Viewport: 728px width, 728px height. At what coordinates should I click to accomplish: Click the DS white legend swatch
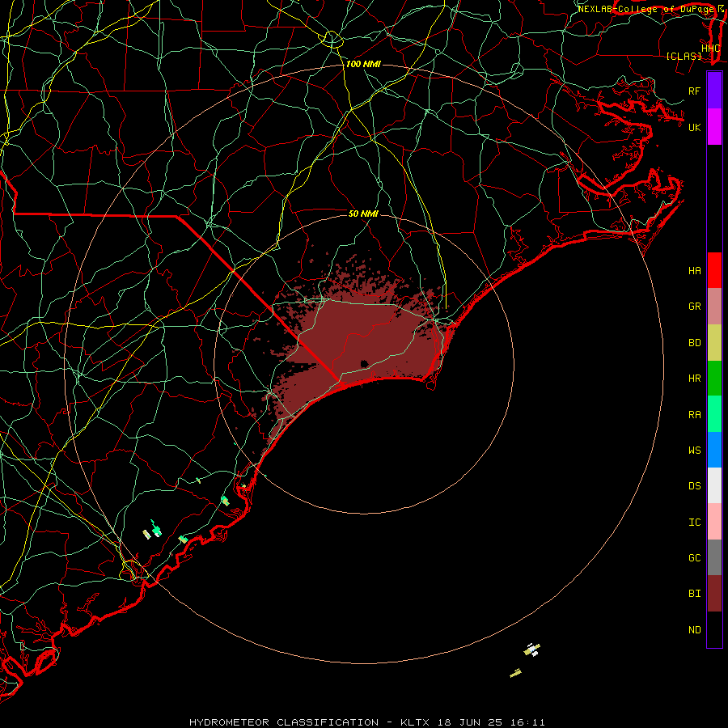click(x=714, y=485)
